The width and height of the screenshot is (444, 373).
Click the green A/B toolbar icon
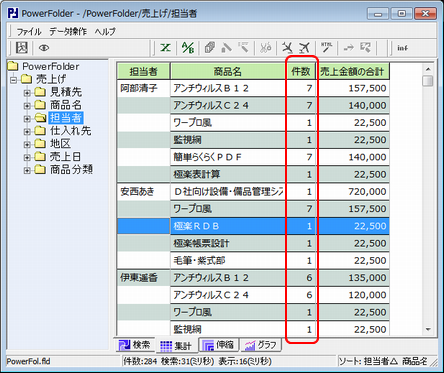pos(188,48)
